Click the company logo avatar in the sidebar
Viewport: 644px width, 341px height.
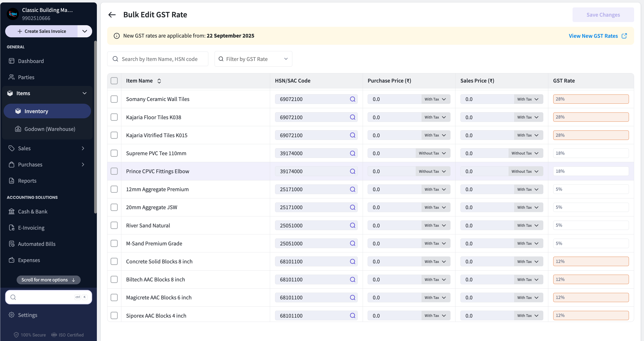(x=13, y=14)
